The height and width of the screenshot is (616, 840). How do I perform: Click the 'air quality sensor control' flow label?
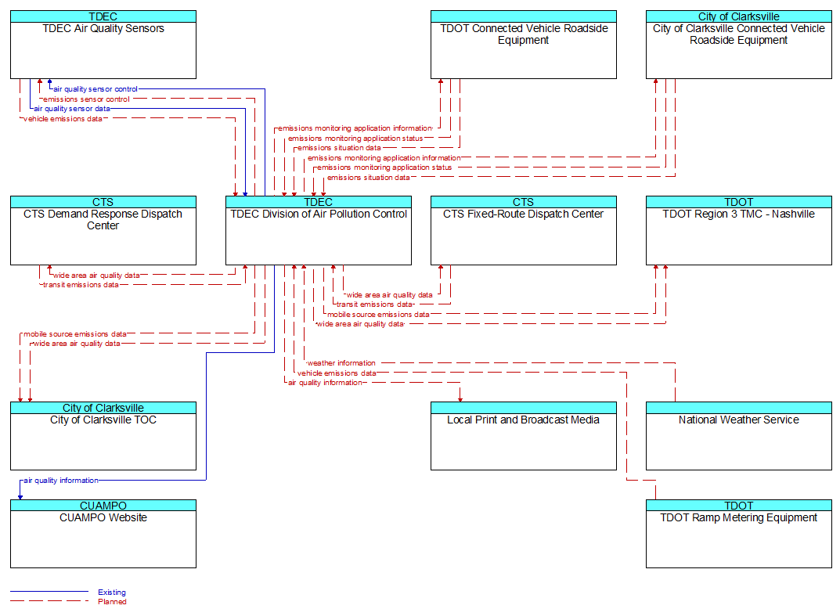pos(96,89)
